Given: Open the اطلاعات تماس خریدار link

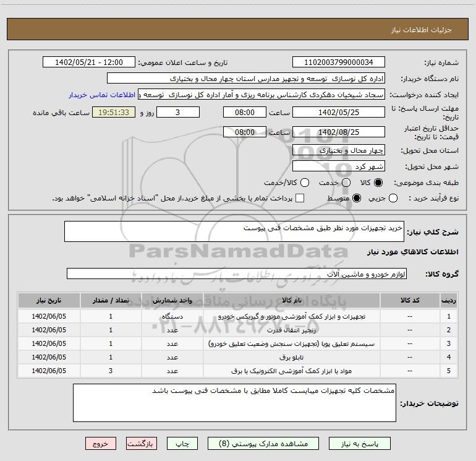Looking at the screenshot, I should coord(102,95).
